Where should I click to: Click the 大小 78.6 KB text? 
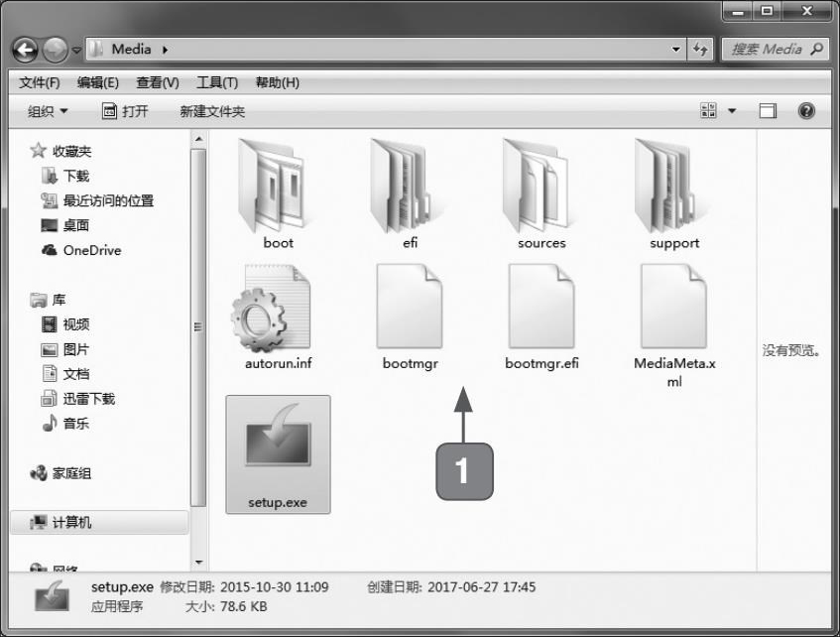tap(226, 606)
